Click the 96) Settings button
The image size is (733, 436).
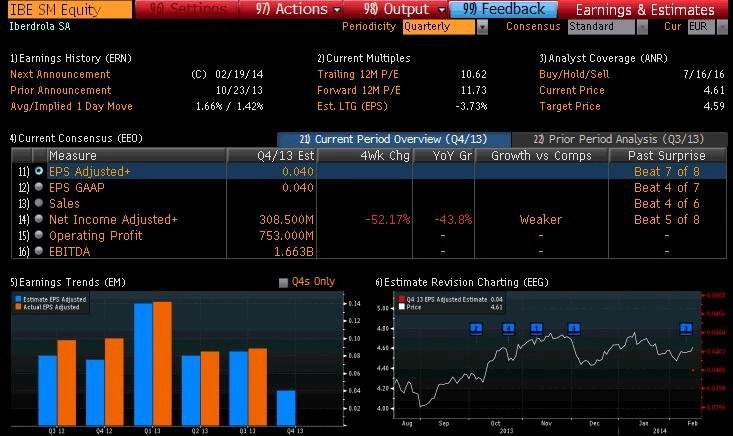187,9
